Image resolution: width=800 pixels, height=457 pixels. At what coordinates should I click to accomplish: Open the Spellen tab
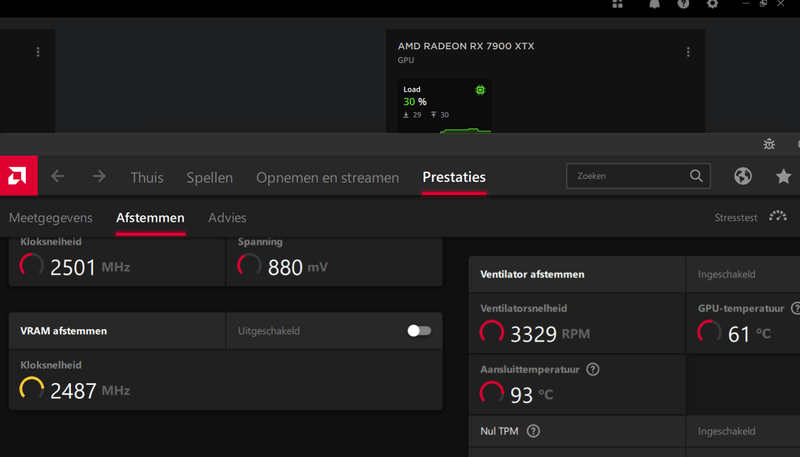(209, 177)
